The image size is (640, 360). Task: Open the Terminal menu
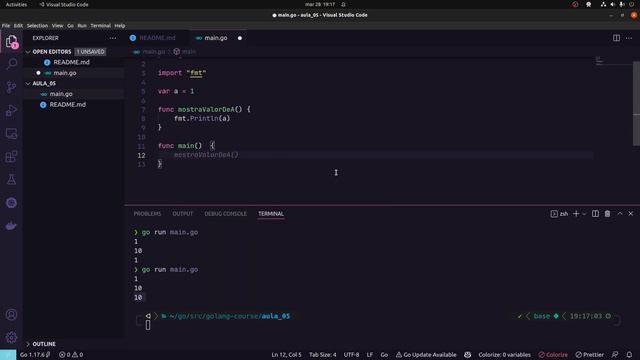pyautogui.click(x=100, y=25)
